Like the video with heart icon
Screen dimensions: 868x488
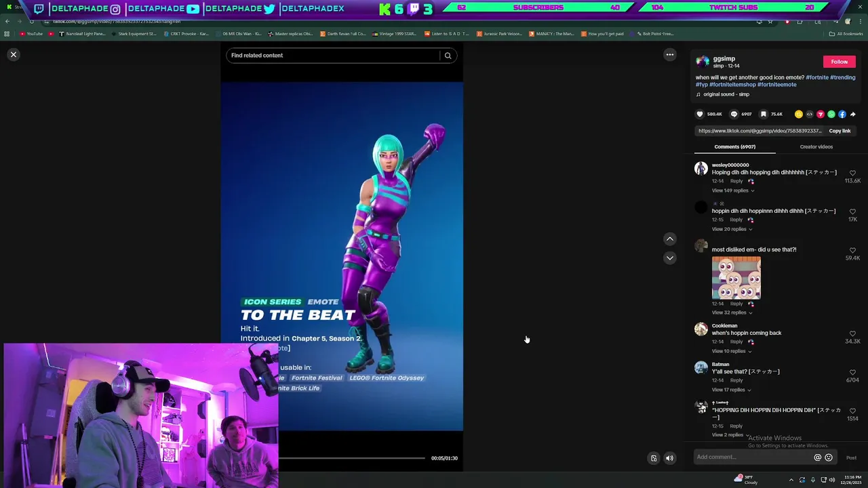point(700,114)
